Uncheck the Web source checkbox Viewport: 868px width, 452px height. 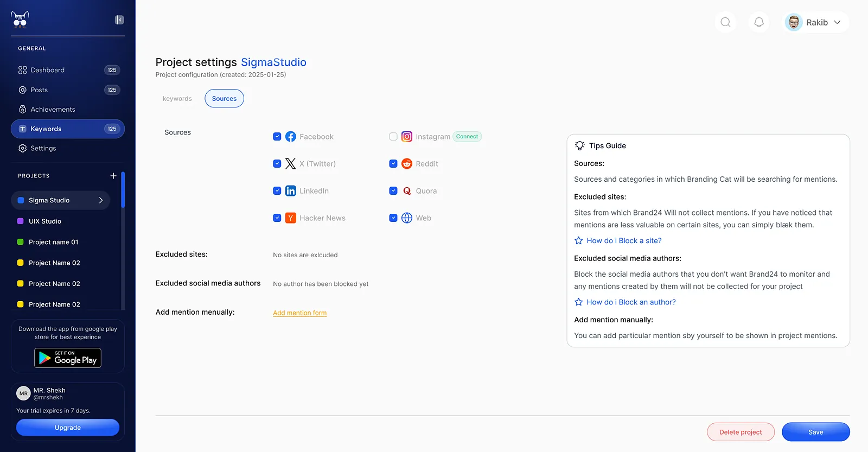(393, 218)
